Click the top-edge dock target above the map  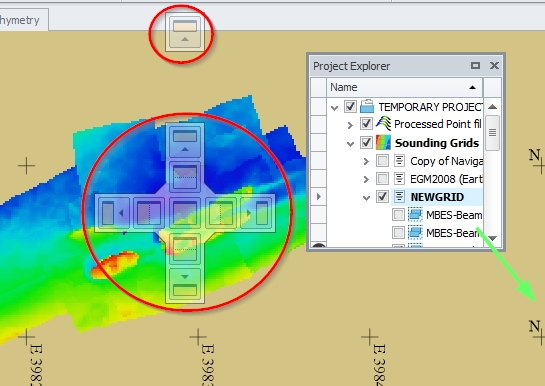click(185, 32)
